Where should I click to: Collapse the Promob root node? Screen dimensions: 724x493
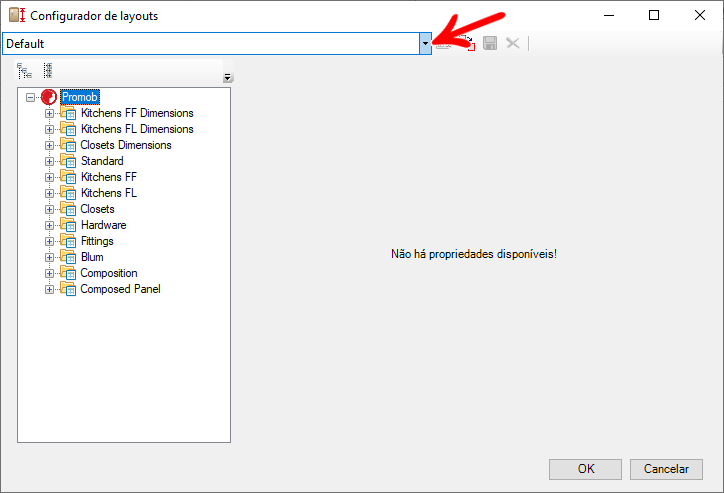pos(30,97)
